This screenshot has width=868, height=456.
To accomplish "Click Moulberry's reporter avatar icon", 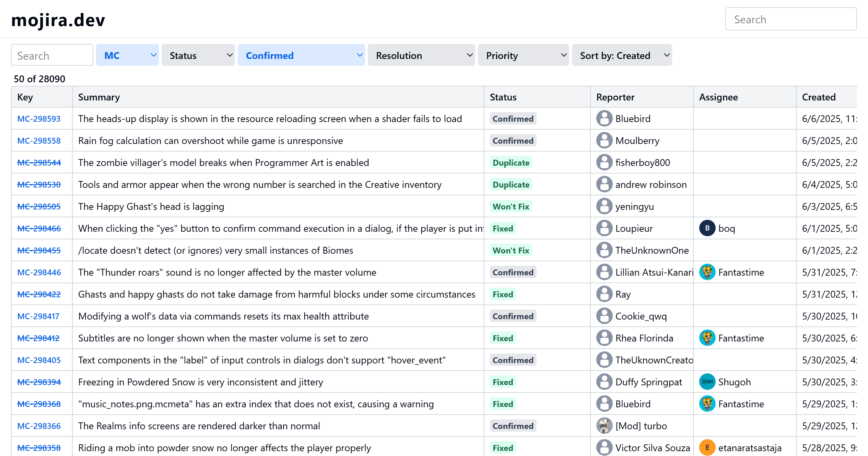I will 604,141.
